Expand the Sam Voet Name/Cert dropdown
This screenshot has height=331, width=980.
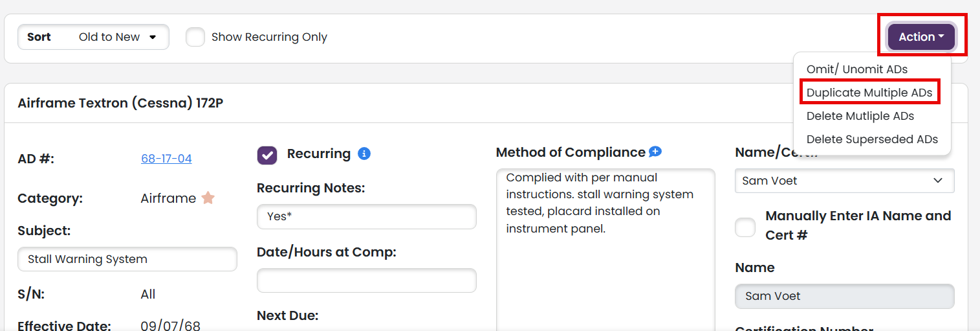coord(844,181)
